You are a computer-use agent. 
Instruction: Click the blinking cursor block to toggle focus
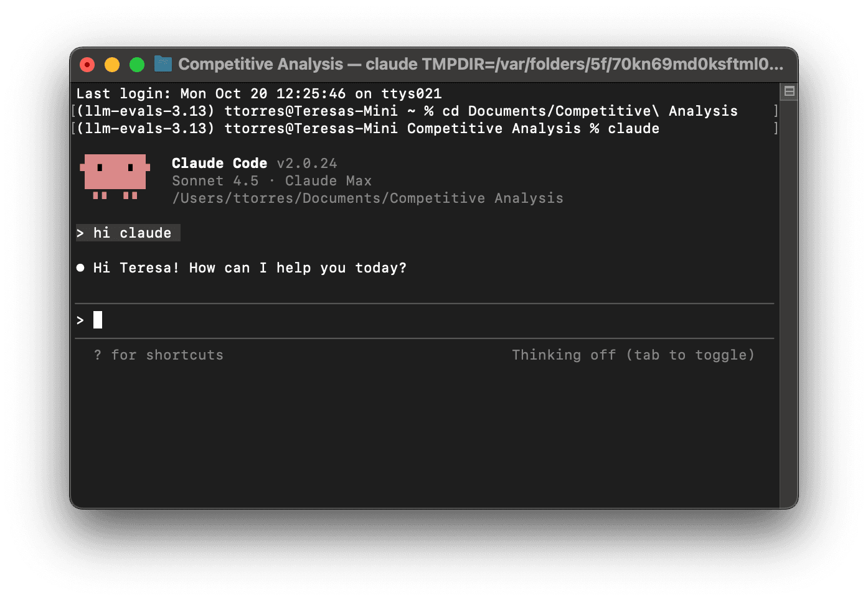97,320
